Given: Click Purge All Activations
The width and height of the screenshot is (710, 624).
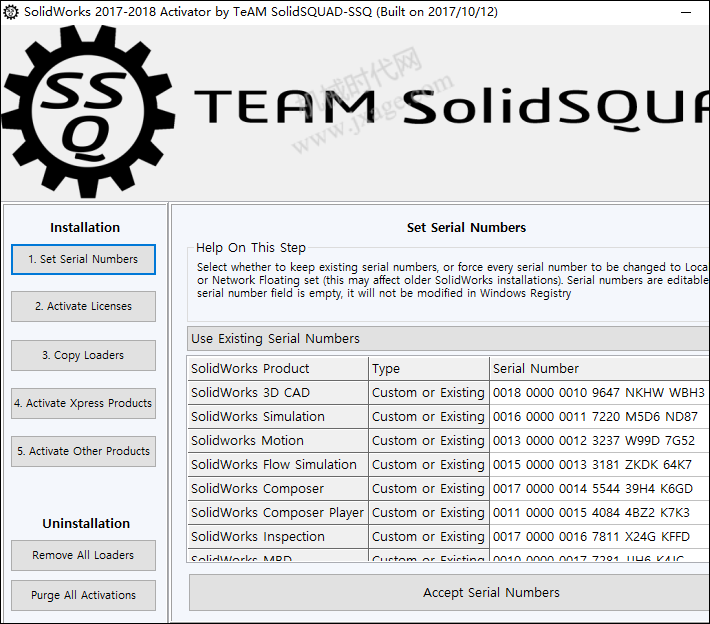Looking at the screenshot, I should (83, 595).
